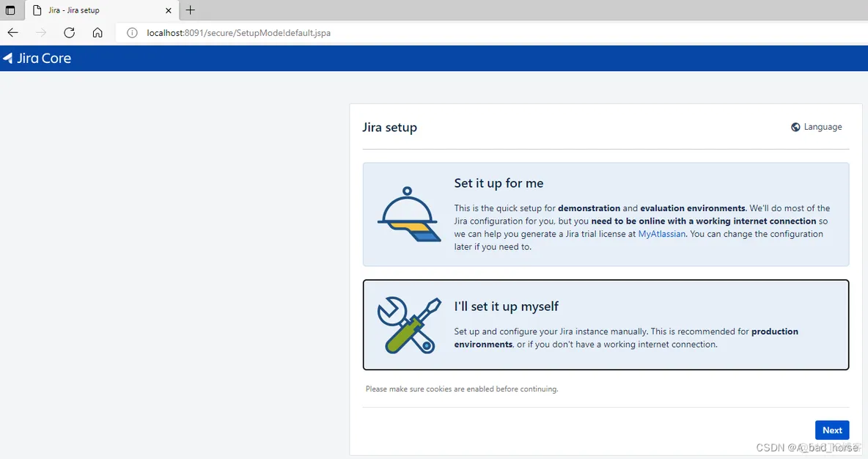Click the globe icon beside Language

pos(795,127)
